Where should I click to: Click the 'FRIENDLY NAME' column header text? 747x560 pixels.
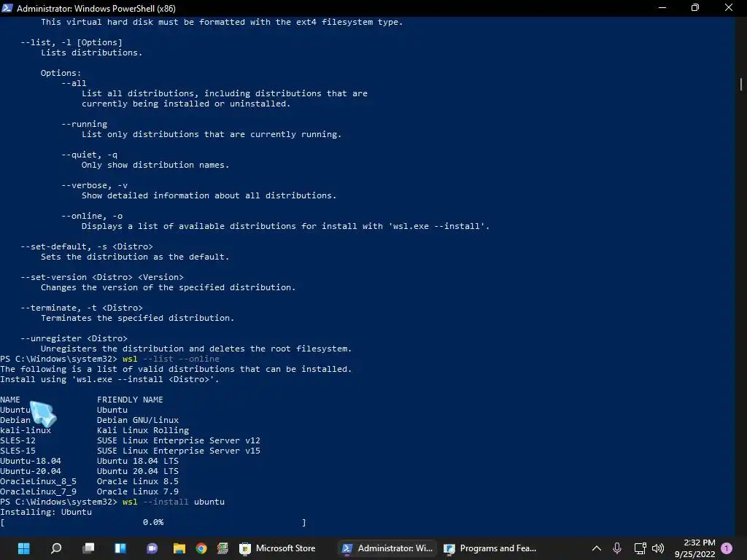(x=130, y=400)
